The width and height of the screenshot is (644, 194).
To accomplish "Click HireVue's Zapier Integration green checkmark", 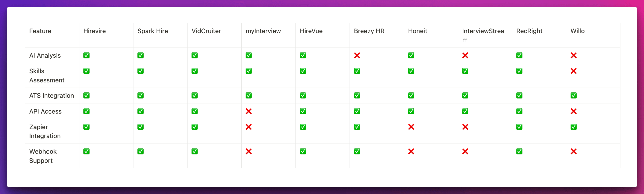I will click(x=303, y=127).
